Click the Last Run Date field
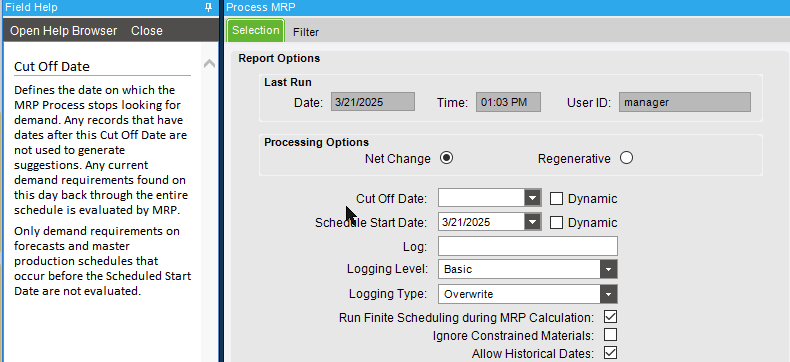 (373, 102)
